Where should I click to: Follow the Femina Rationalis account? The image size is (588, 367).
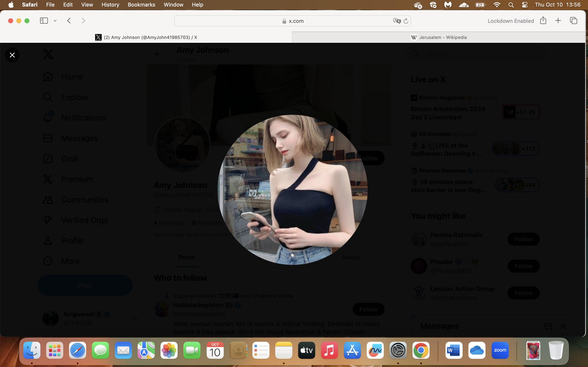(x=523, y=239)
